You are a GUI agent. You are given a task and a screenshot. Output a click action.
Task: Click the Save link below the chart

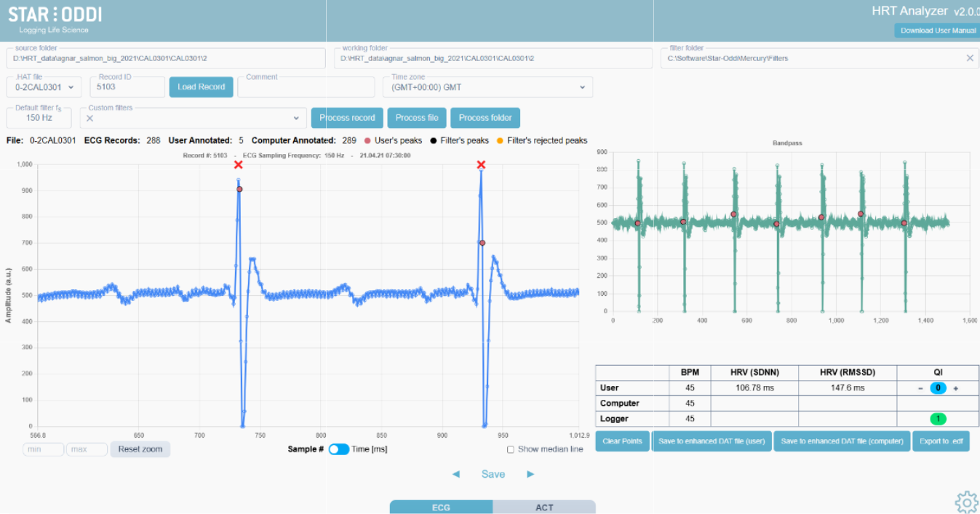[493, 474]
